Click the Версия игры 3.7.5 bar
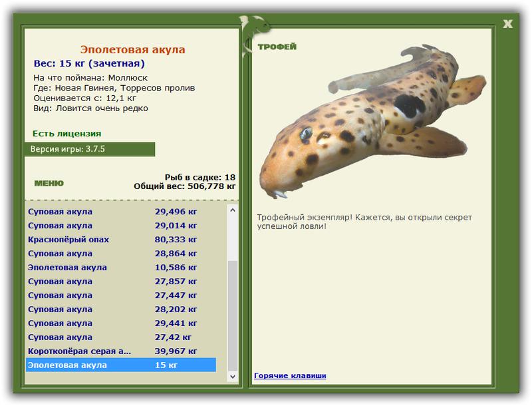Image resolution: width=532 pixels, height=406 pixels. (x=90, y=149)
